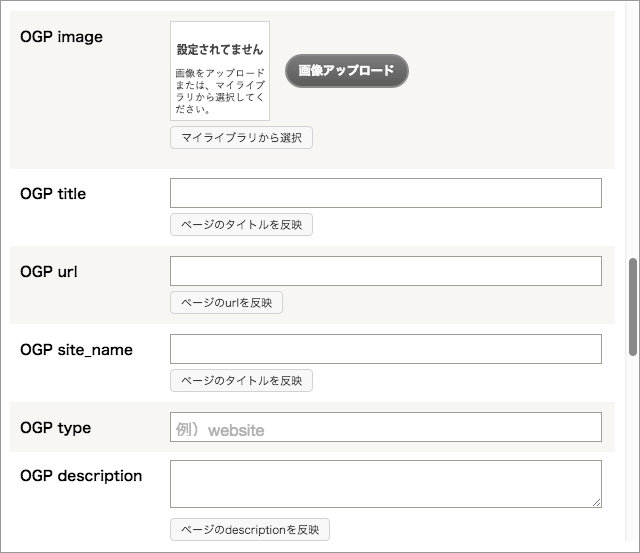The image size is (640, 553).
Task: Open マイライブラリから選択 button
Action: click(241, 138)
